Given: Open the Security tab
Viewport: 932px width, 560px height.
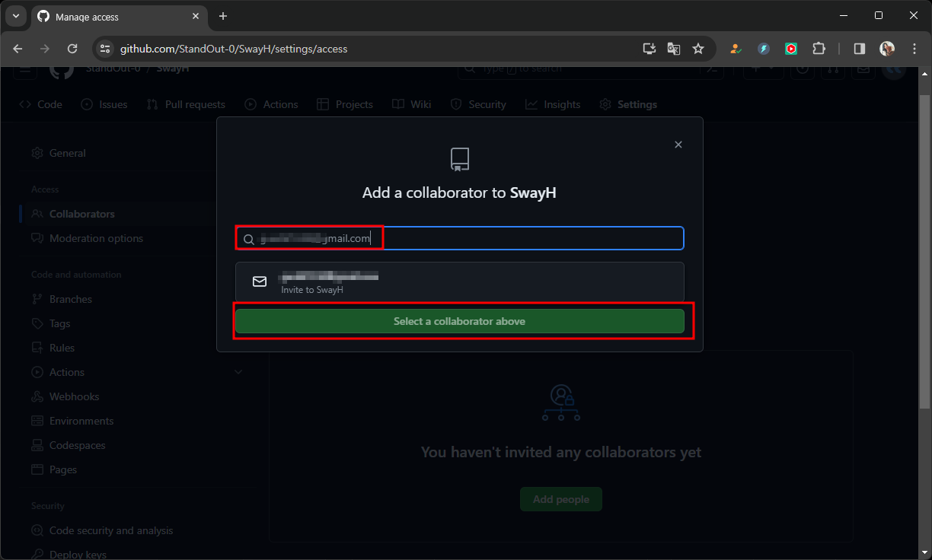Looking at the screenshot, I should coord(478,104).
